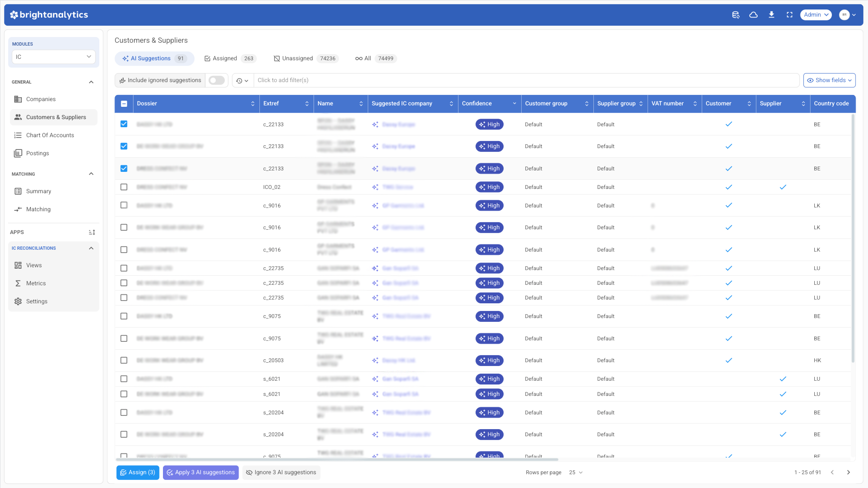Open Chart Of Accounts menu item
868x488 pixels.
pyautogui.click(x=50, y=135)
